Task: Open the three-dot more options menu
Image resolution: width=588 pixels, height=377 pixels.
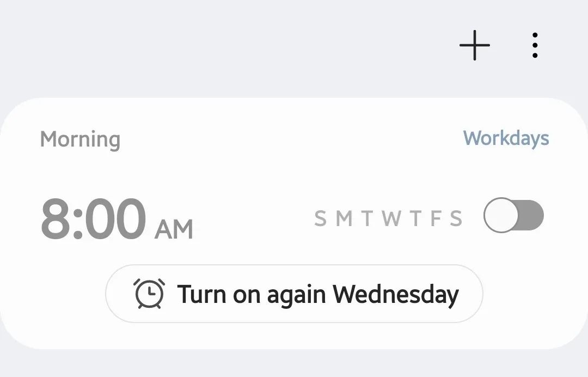Action: click(535, 45)
